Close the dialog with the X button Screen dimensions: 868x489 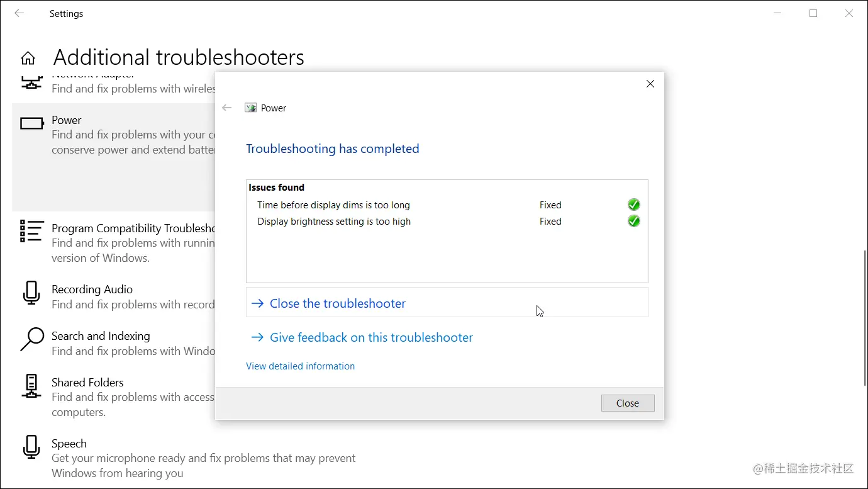point(650,84)
